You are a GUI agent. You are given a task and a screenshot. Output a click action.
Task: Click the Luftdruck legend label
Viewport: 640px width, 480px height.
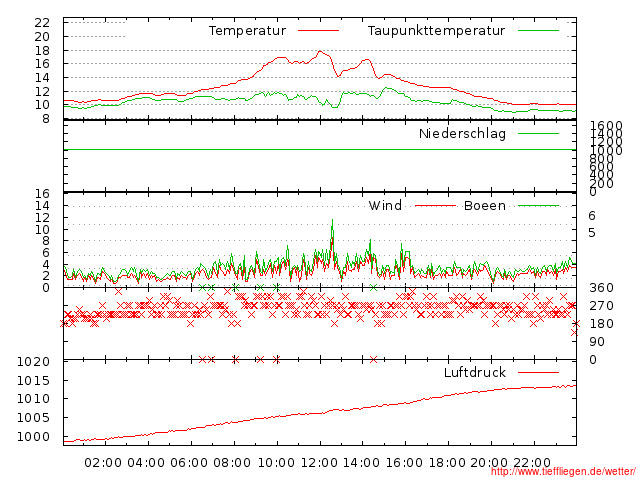[x=475, y=372]
